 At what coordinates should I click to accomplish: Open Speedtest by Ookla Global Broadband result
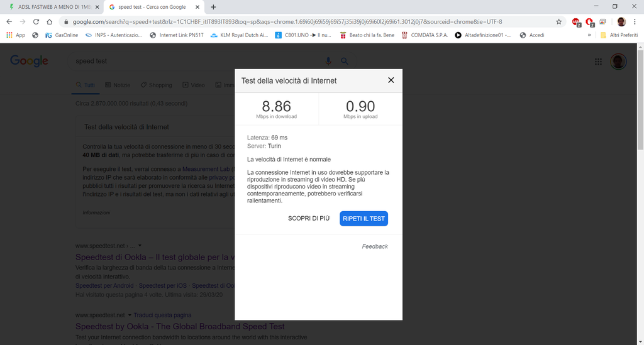tap(180, 327)
